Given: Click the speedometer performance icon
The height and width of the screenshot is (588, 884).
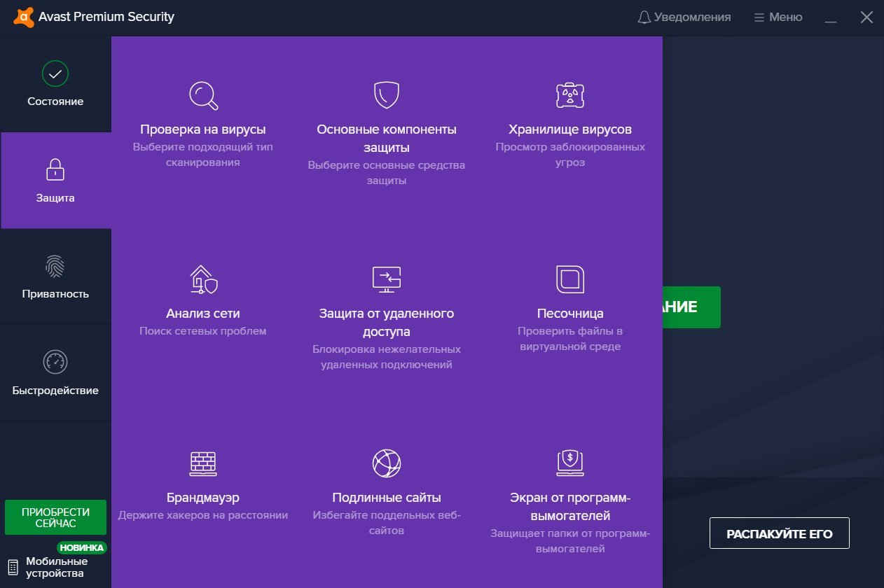Looking at the screenshot, I should 55,362.
